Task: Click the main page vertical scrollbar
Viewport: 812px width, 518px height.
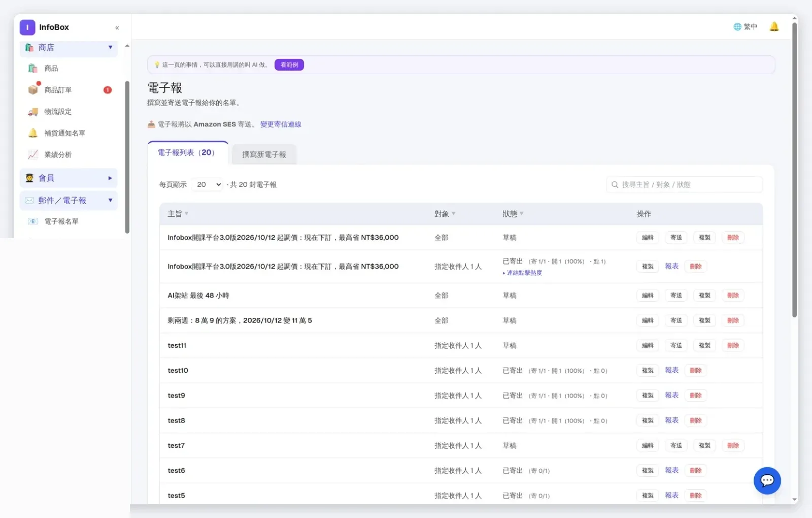Action: (x=794, y=170)
